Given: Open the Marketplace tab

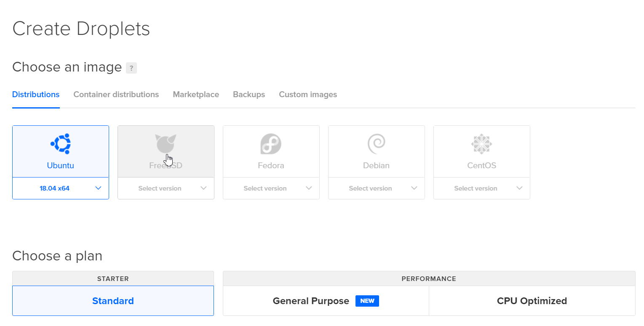Looking at the screenshot, I should click(196, 95).
